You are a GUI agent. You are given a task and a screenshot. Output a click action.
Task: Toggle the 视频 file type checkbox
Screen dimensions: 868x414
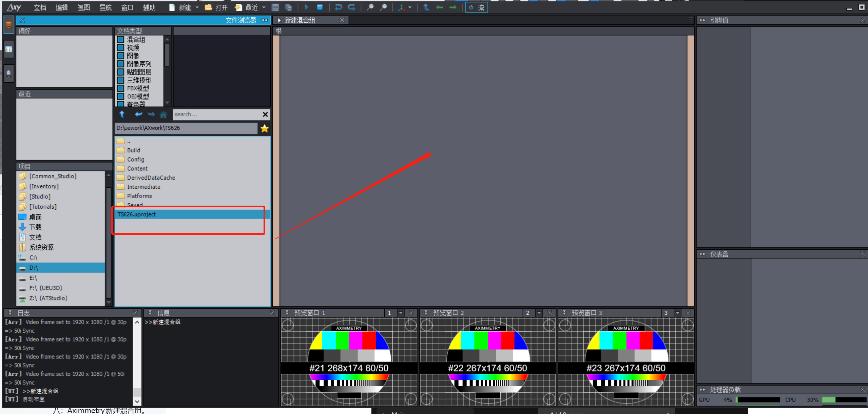coord(121,48)
